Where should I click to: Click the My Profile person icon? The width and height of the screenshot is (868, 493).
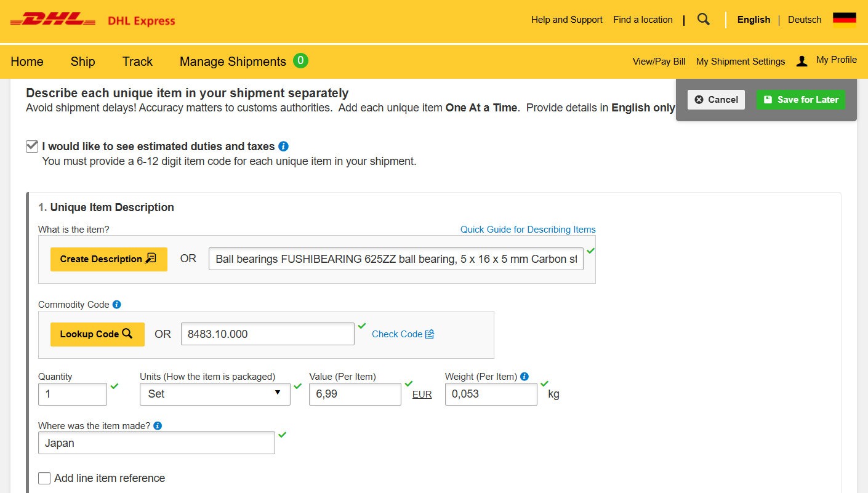[802, 61]
